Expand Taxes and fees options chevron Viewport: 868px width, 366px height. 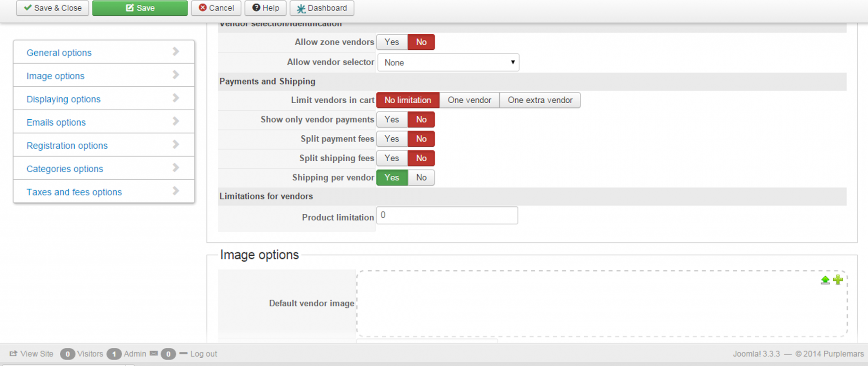[x=176, y=191]
